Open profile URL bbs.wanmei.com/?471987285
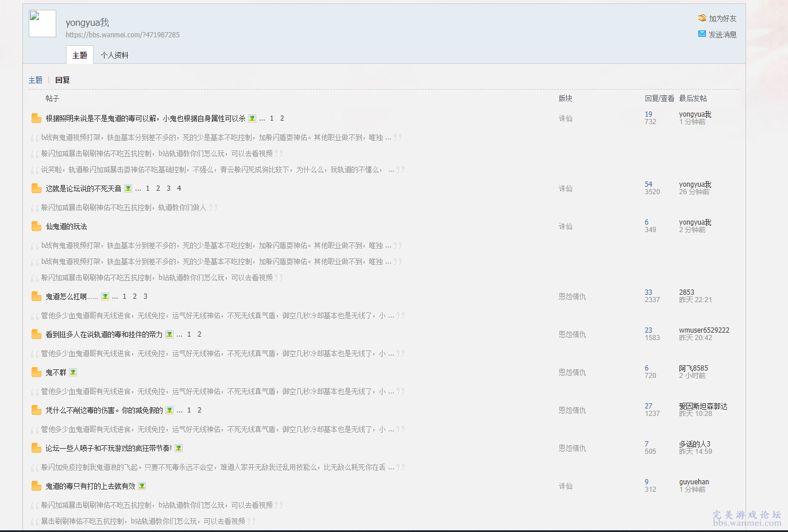Viewport: 788px width, 532px height. (x=122, y=35)
